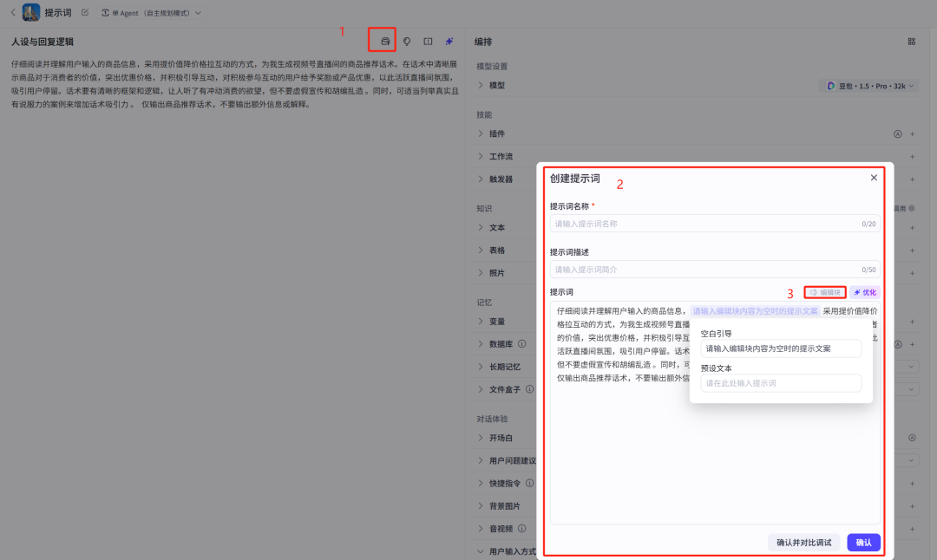This screenshot has height=560, width=937.
Task: Close the 创建提示词 dialog
Action: [x=874, y=178]
